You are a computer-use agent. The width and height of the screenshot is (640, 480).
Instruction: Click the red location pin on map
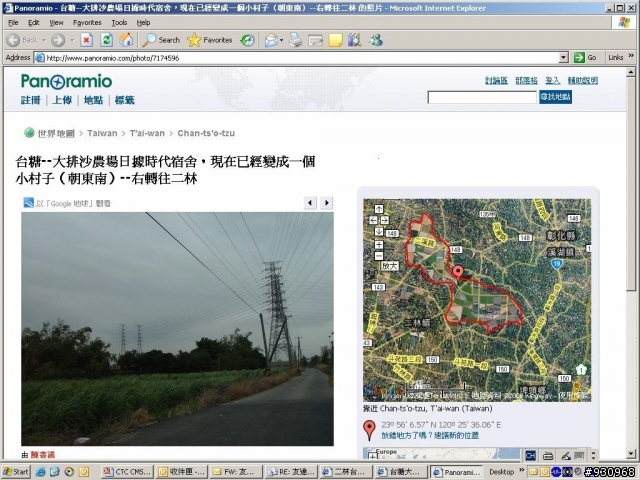point(458,272)
